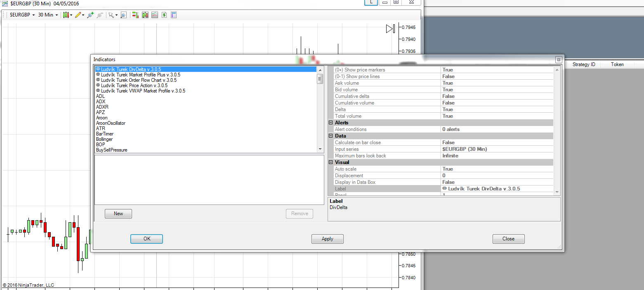Select BarTimer in the indicator list

(x=206, y=134)
